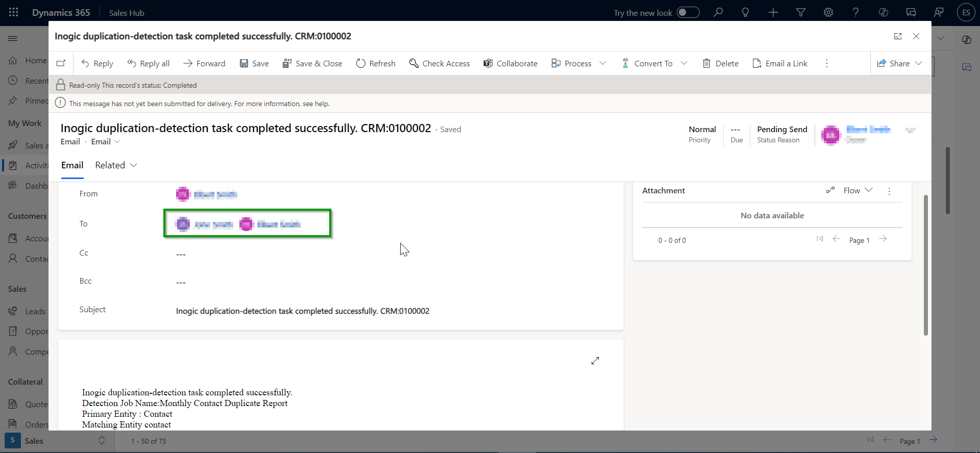Click the second recipient in To field
980x453 pixels.
tap(270, 224)
